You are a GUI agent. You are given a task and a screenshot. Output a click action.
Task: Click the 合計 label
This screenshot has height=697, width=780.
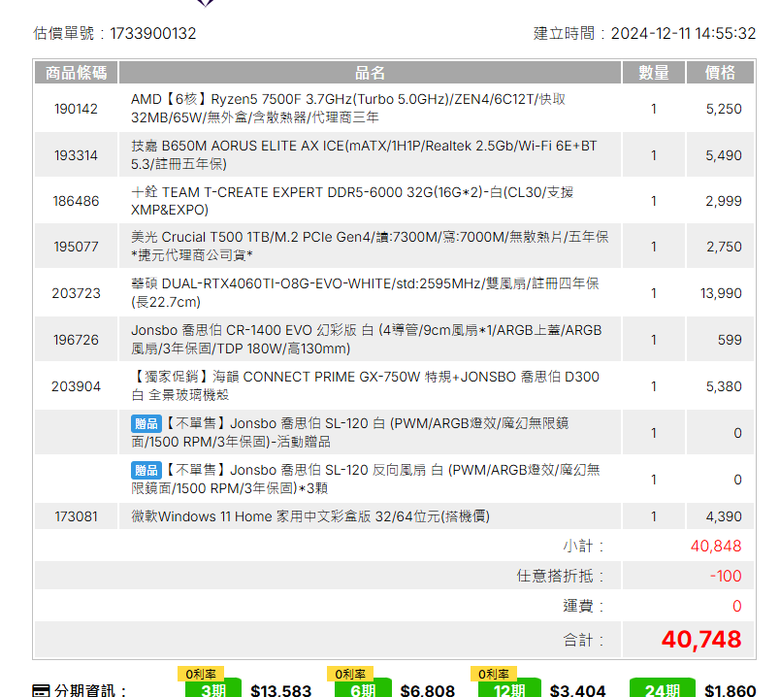583,640
